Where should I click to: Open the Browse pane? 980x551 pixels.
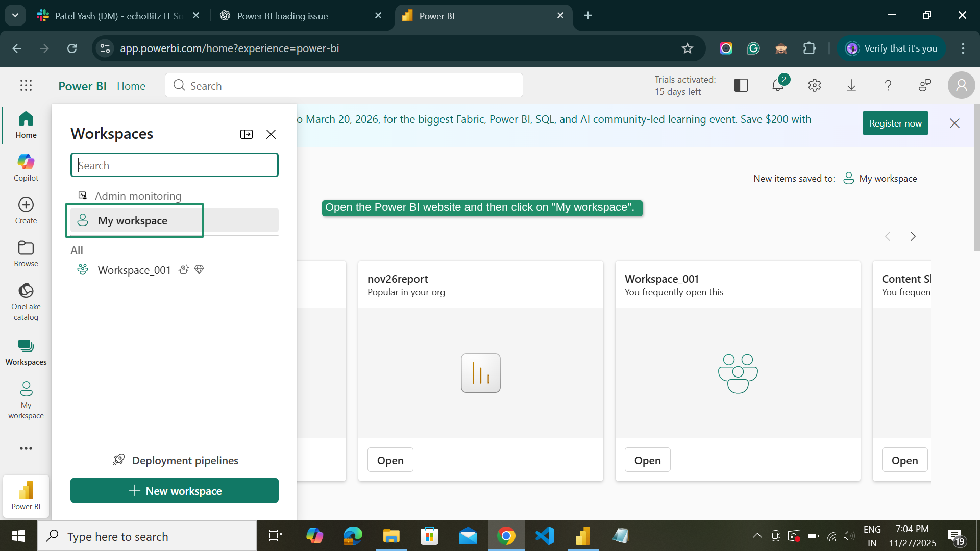[x=26, y=253]
